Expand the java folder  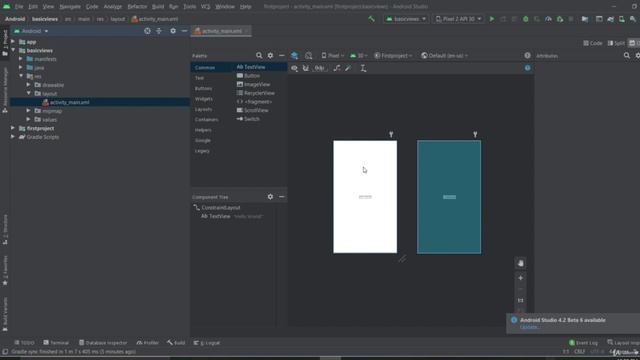[x=21, y=67]
